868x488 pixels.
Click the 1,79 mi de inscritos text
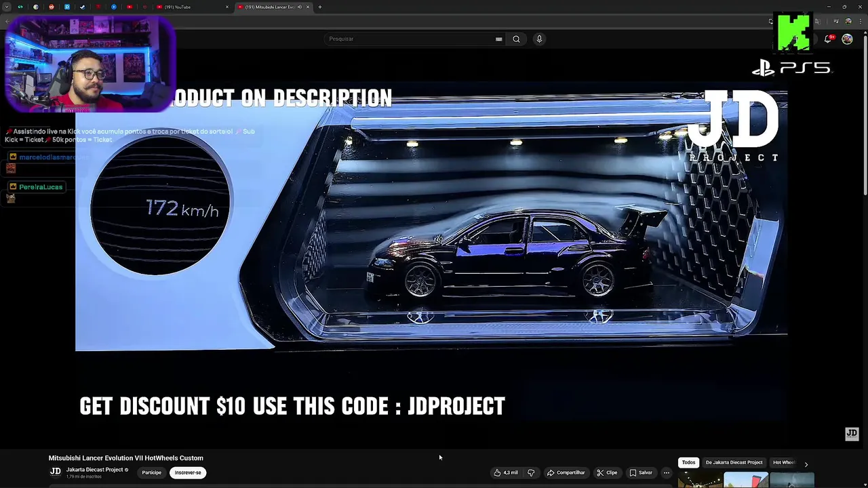pos(84,477)
